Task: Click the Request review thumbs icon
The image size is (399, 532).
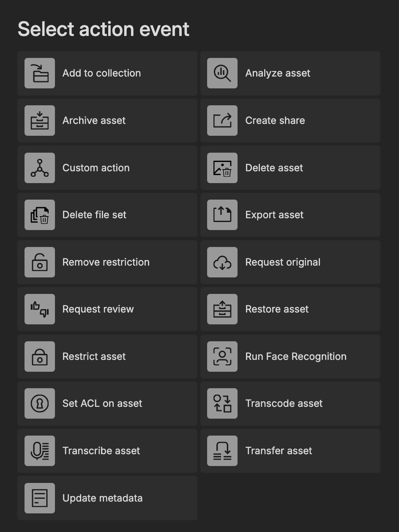Action: coord(40,309)
